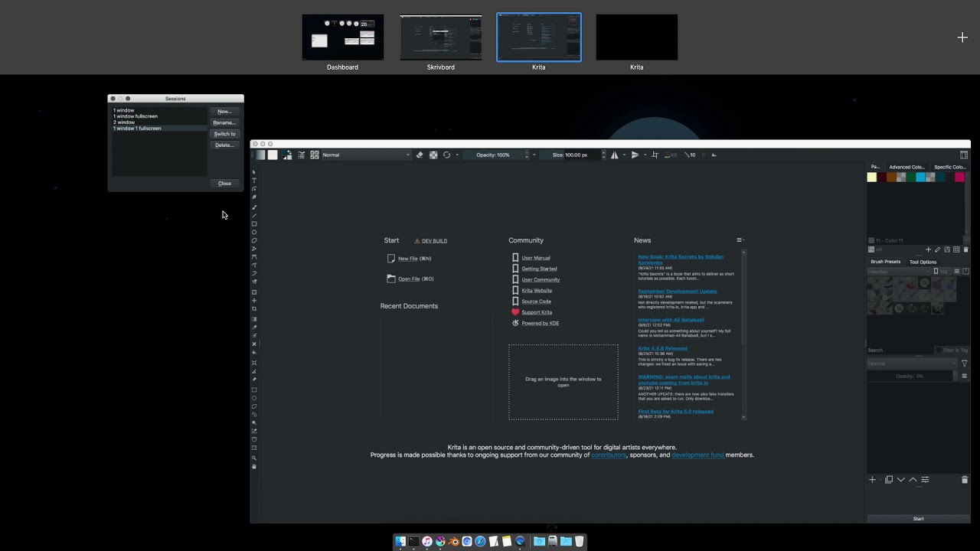Screen dimensions: 980x551
Task: Enable the Filter in Tag checkbox
Action: [x=939, y=350]
